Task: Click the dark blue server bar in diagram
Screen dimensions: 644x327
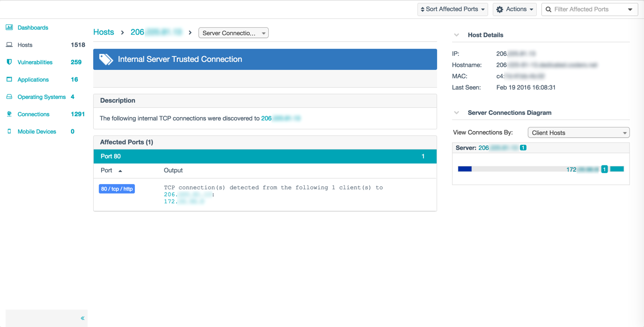Action: 465,169
